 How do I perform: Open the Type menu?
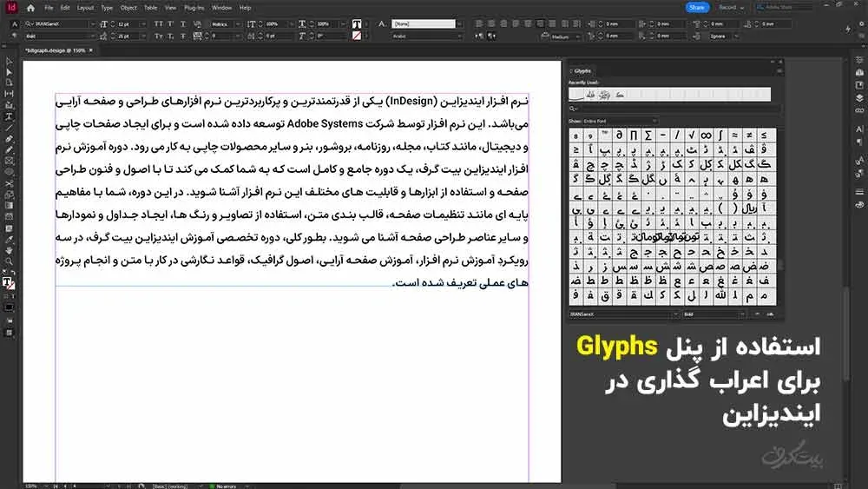pyautogui.click(x=107, y=8)
